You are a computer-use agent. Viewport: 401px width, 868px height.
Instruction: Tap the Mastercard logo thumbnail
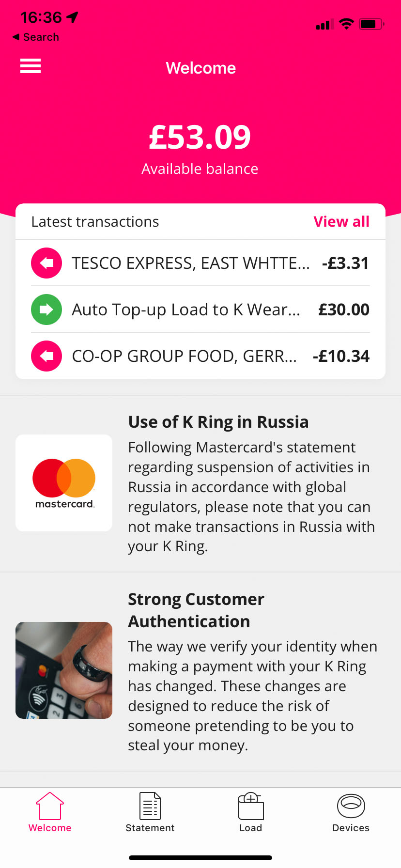[x=64, y=483]
